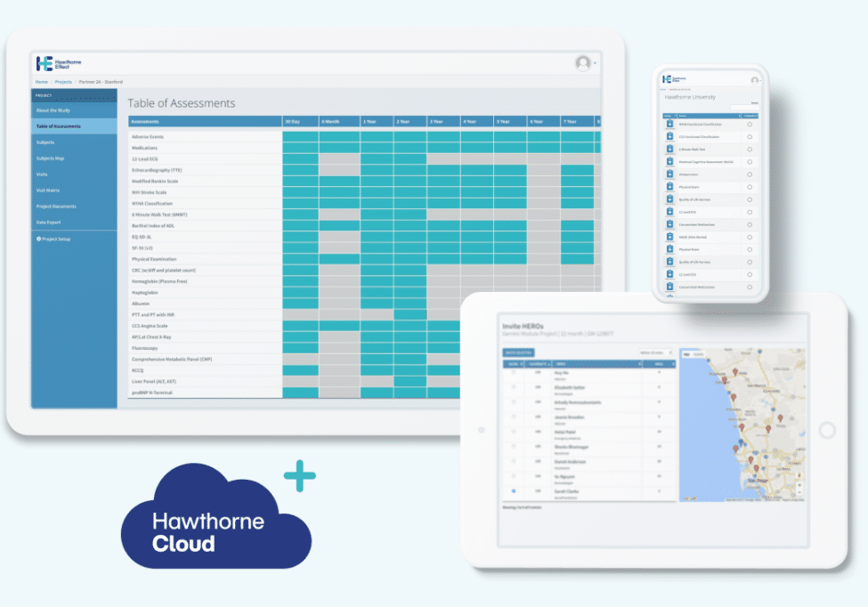Image resolution: width=868 pixels, height=607 pixels.
Task: Click the 1 Year column header
Action: 377,121
